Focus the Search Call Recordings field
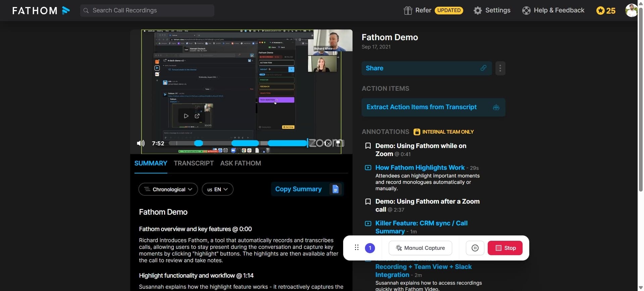Viewport: 644px width, 291px height. [x=148, y=10]
